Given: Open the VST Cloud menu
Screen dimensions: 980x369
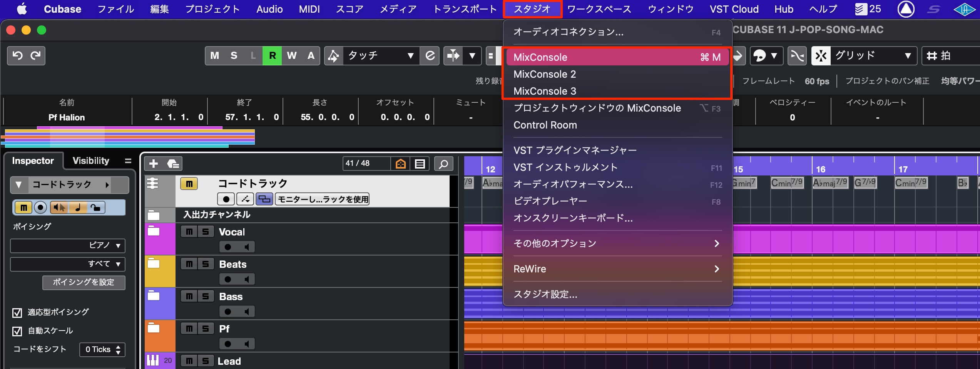Looking at the screenshot, I should pos(734,9).
